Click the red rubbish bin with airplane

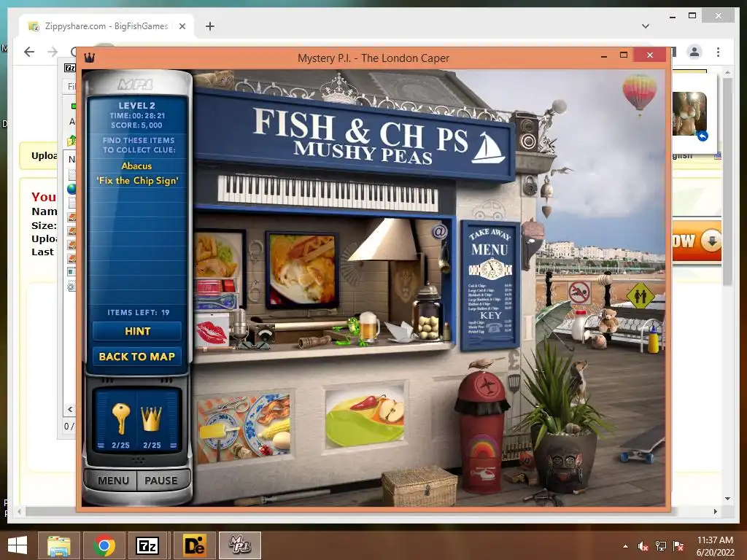(481, 432)
